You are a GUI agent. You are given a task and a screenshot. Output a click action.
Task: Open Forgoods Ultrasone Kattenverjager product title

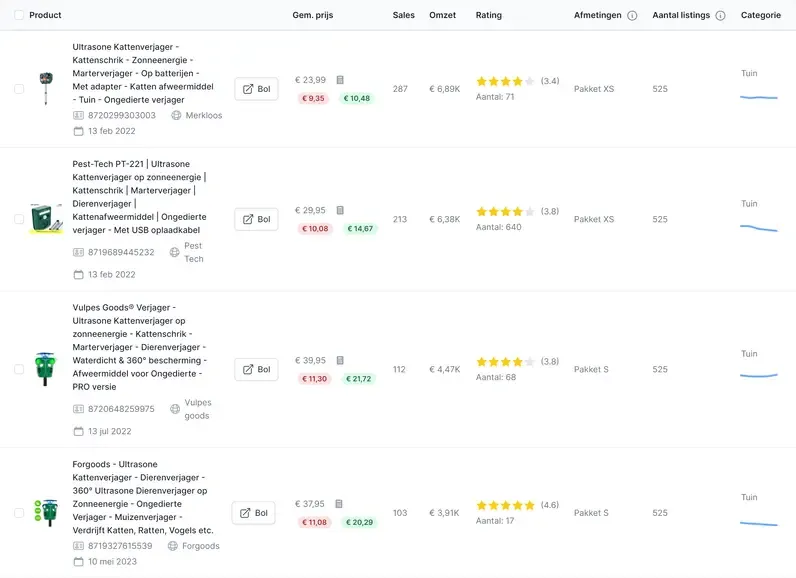click(143, 497)
